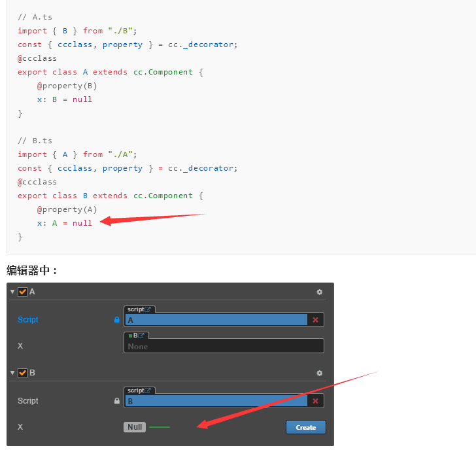The image size is (476, 452).
Task: Click the X property label under A
Action: coord(20,345)
